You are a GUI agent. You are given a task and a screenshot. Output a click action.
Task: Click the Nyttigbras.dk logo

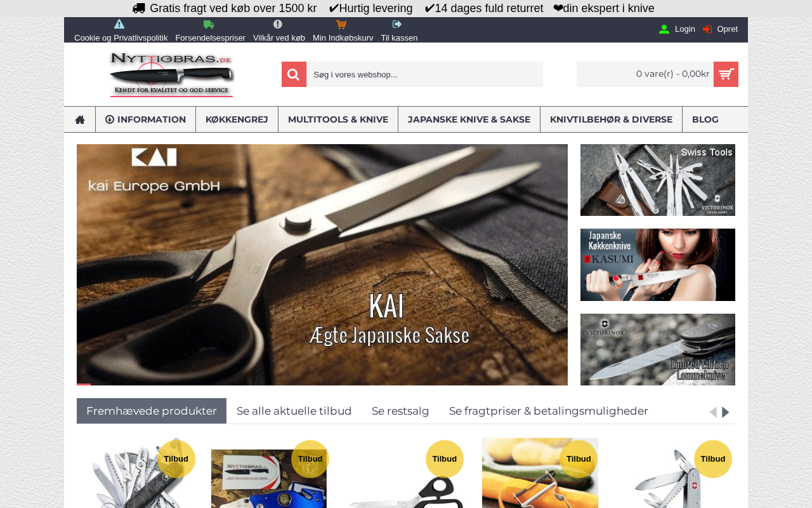(172, 74)
